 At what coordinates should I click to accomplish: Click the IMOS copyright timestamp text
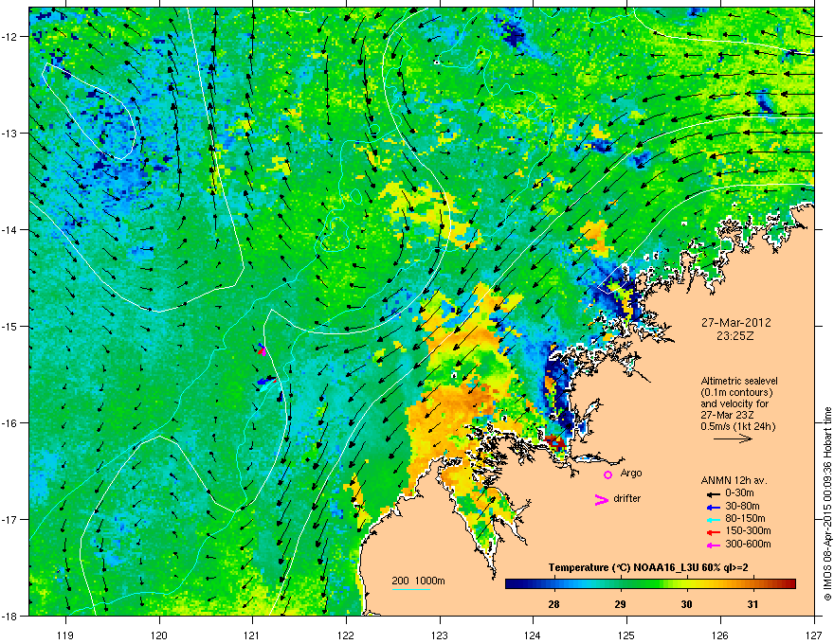tap(827, 504)
